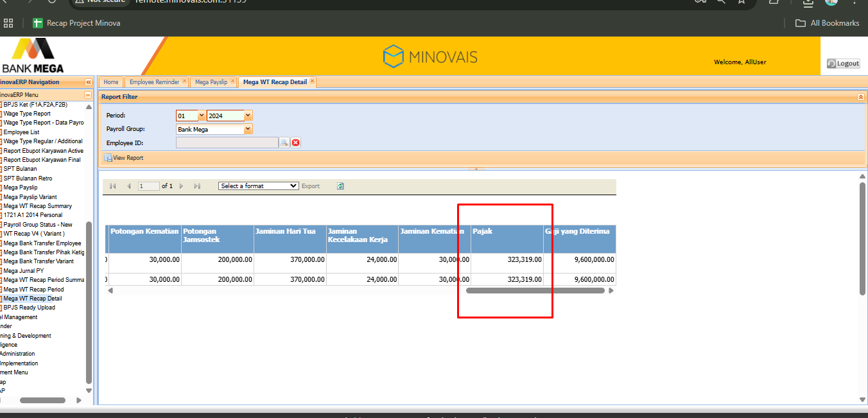Open 1721 A1 2014 Personal menu item
The width and height of the screenshot is (868, 418).
pos(33,215)
